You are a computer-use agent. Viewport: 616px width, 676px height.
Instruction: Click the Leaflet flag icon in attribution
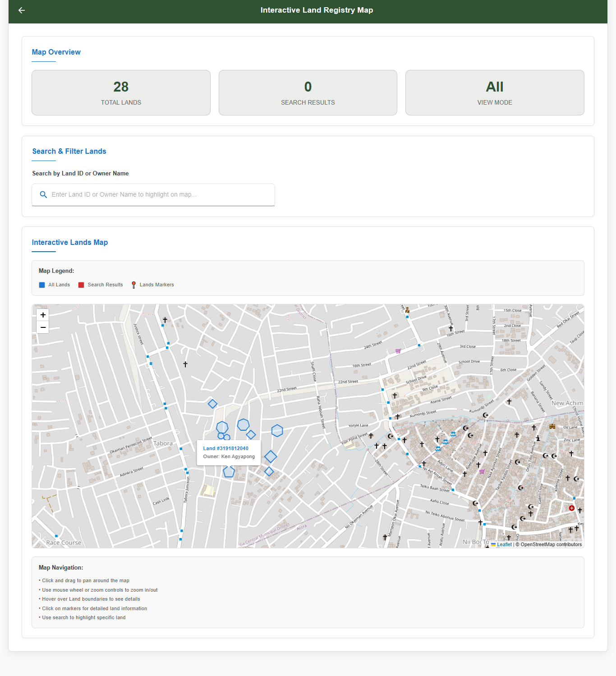click(493, 545)
